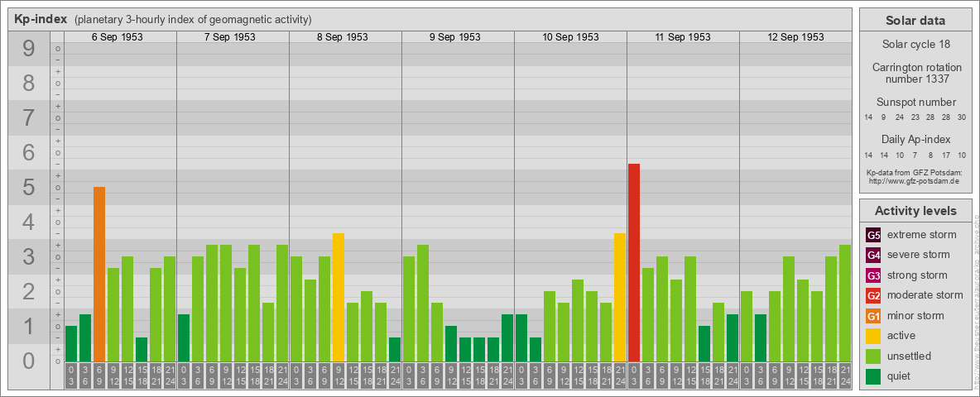Open the gfz-potsdam.de data source link

[x=914, y=180]
